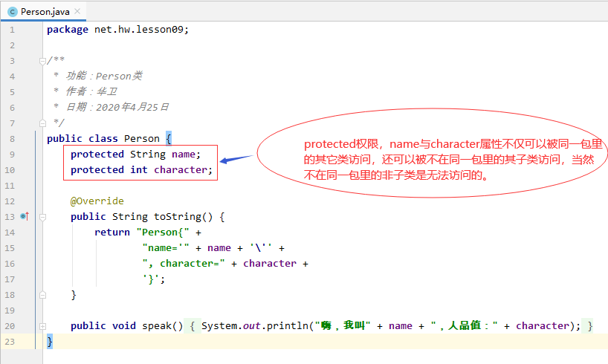Click the String type on line 9
This screenshot has height=364, width=608.
pos(148,155)
